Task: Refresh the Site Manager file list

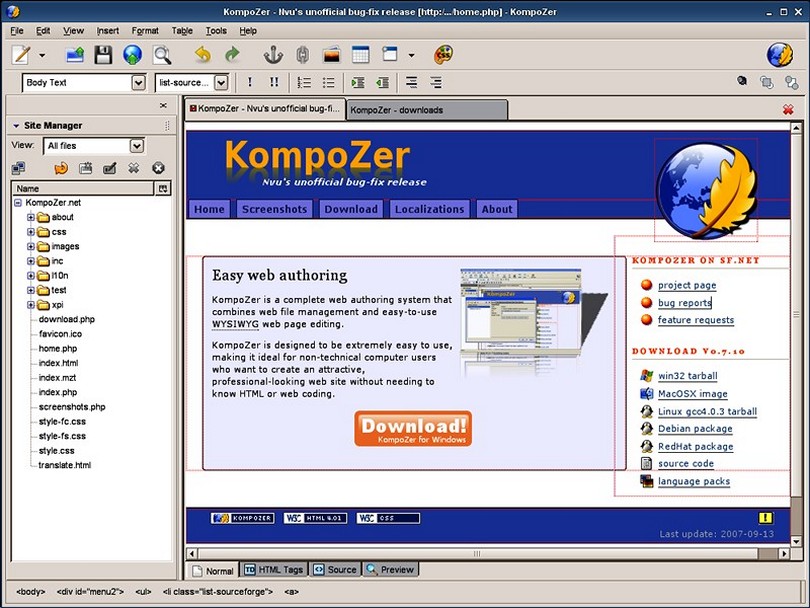Action: (x=61, y=168)
